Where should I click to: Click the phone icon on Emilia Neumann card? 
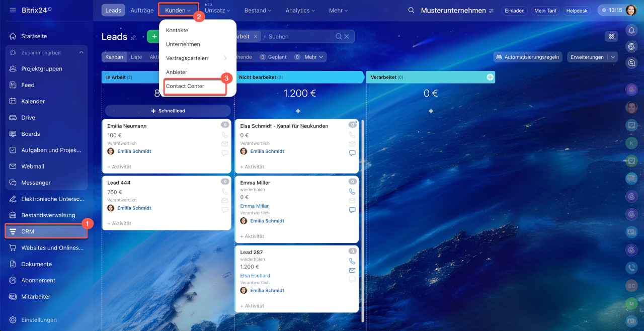click(x=224, y=135)
